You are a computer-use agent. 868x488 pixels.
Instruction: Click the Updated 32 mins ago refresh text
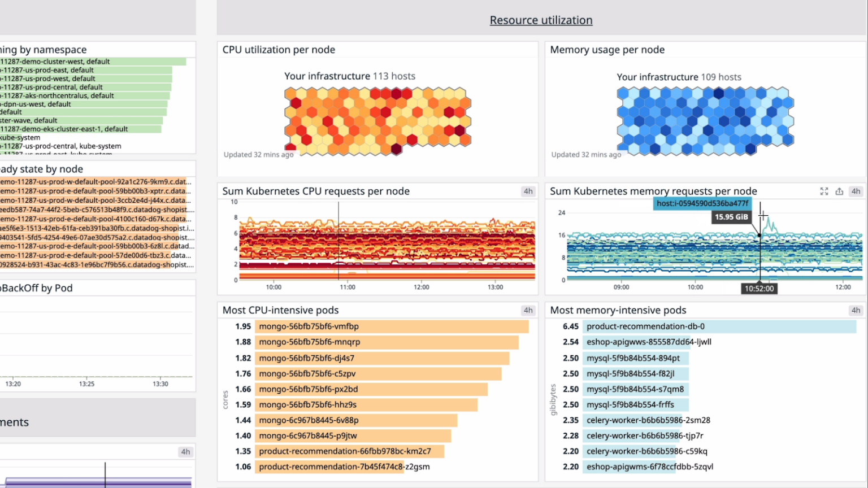pos(259,154)
